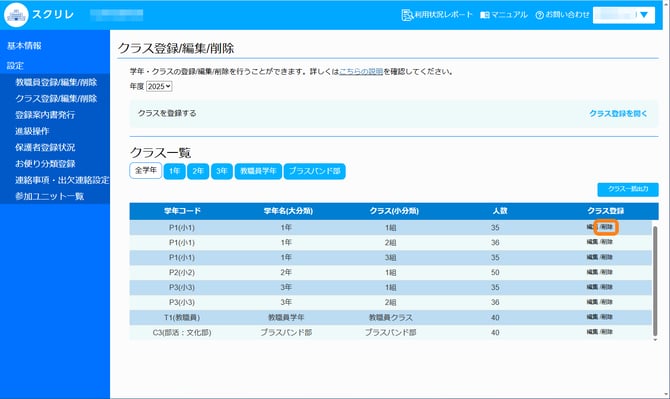Viewport: 670px width, 399px height.
Task: Click the マニュアル book icon
Action: click(485, 15)
